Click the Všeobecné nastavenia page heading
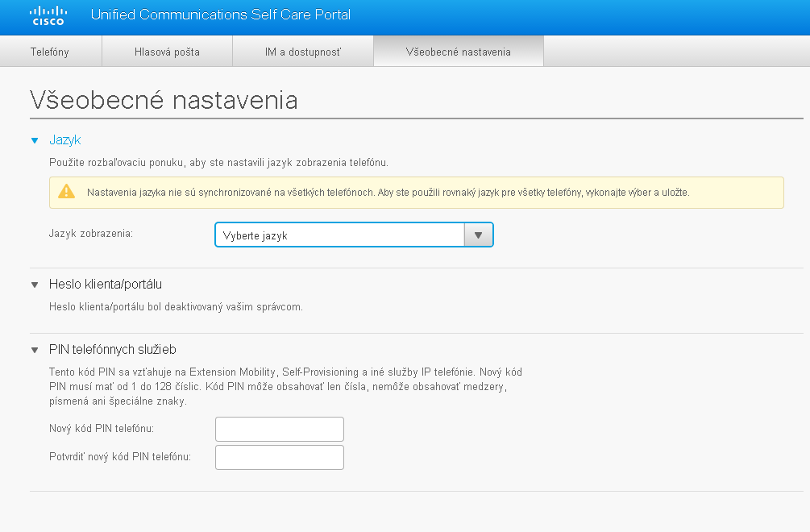The height and width of the screenshot is (532, 810). (x=164, y=100)
